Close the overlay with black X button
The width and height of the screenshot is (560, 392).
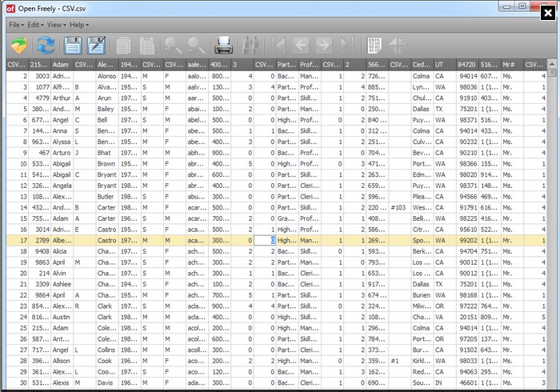(x=548, y=14)
